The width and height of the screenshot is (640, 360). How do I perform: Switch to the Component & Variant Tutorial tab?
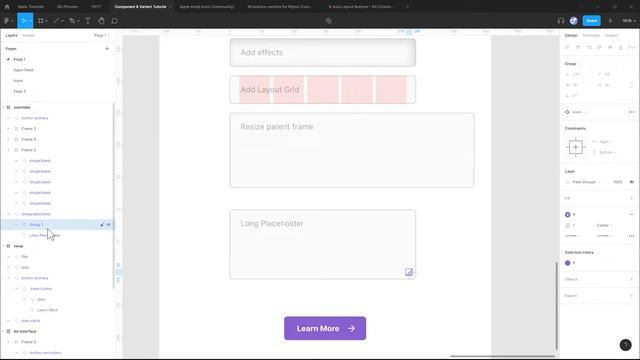tap(140, 7)
